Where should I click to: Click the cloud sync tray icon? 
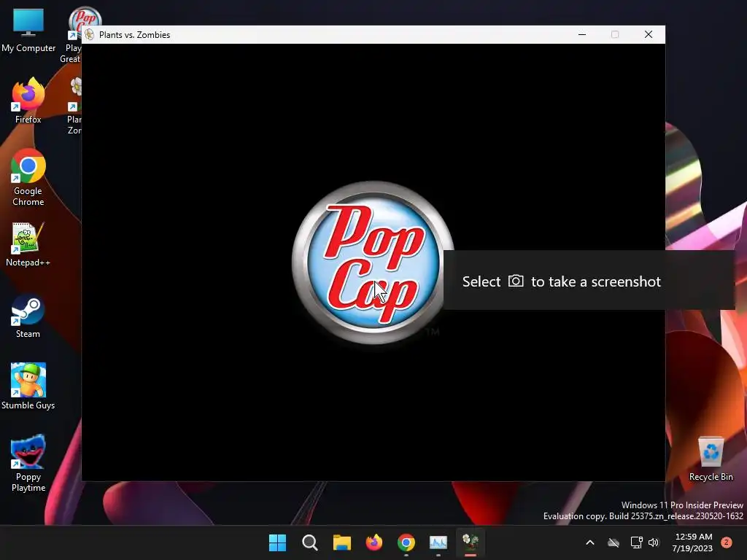[x=613, y=542]
